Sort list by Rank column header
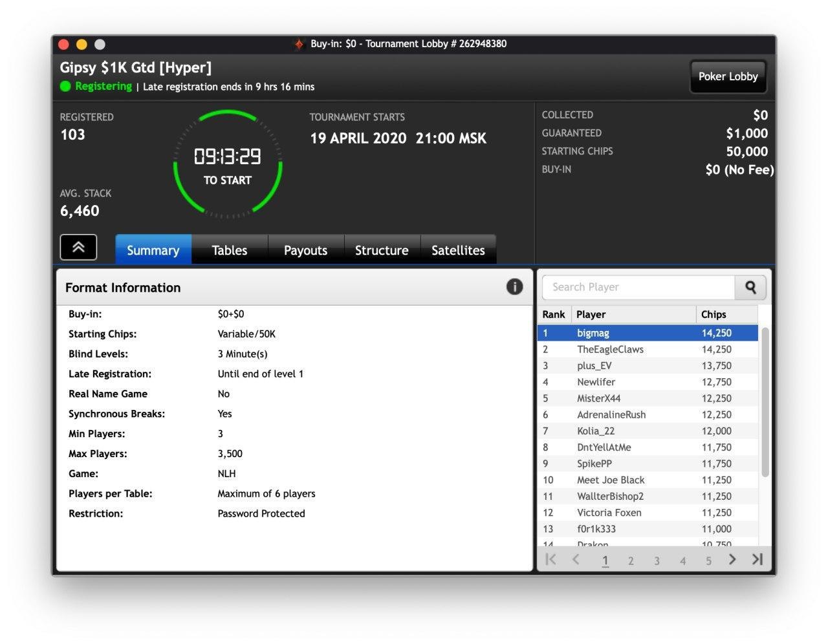This screenshot has height=644, width=828. coord(554,314)
